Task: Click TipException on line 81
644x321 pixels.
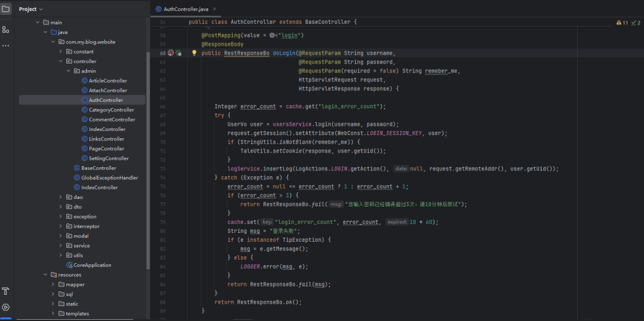Action: click(302, 240)
